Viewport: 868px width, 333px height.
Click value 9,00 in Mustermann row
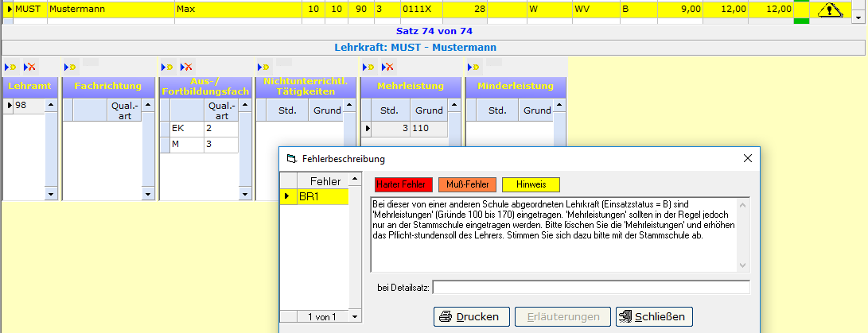pyautogui.click(x=680, y=10)
